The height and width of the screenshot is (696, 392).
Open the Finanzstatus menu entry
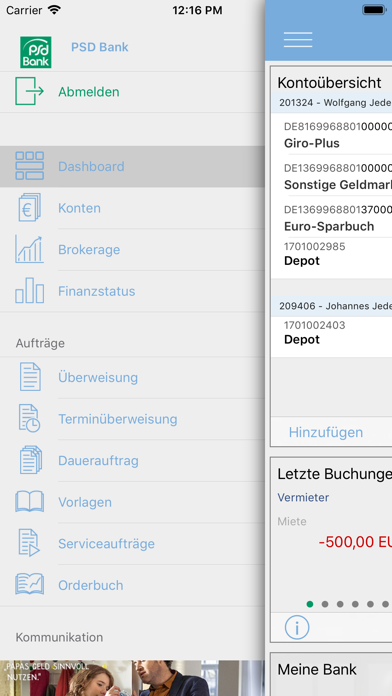[x=132, y=291]
